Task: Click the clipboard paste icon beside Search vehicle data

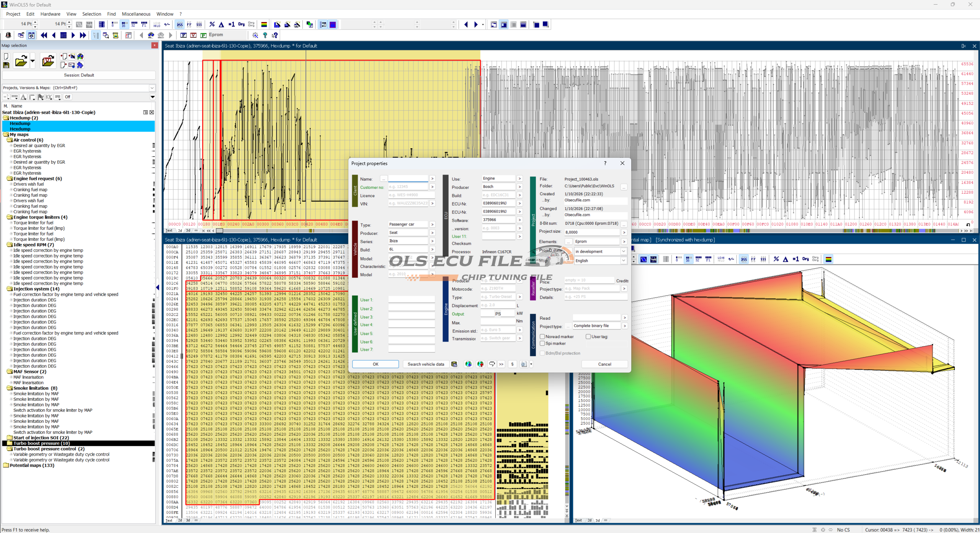Action: click(x=454, y=364)
